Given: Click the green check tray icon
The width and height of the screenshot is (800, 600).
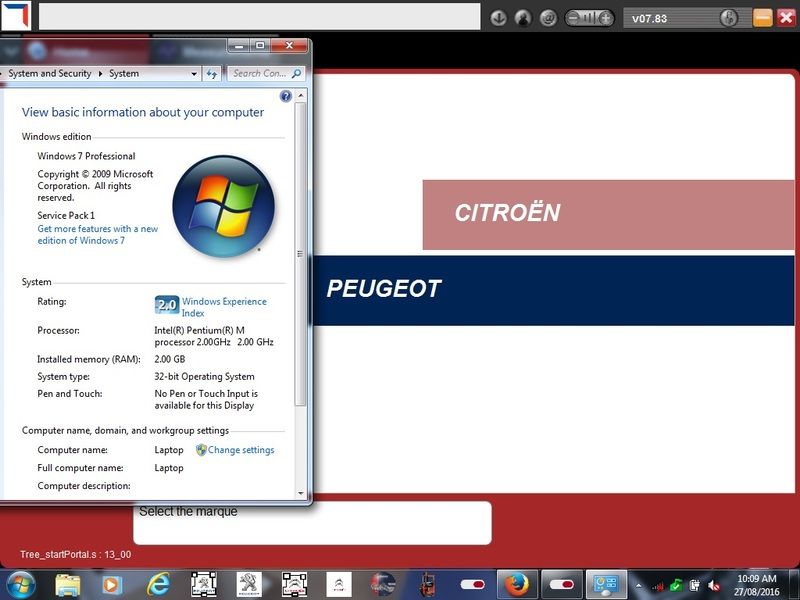Looking at the screenshot, I should tap(676, 586).
